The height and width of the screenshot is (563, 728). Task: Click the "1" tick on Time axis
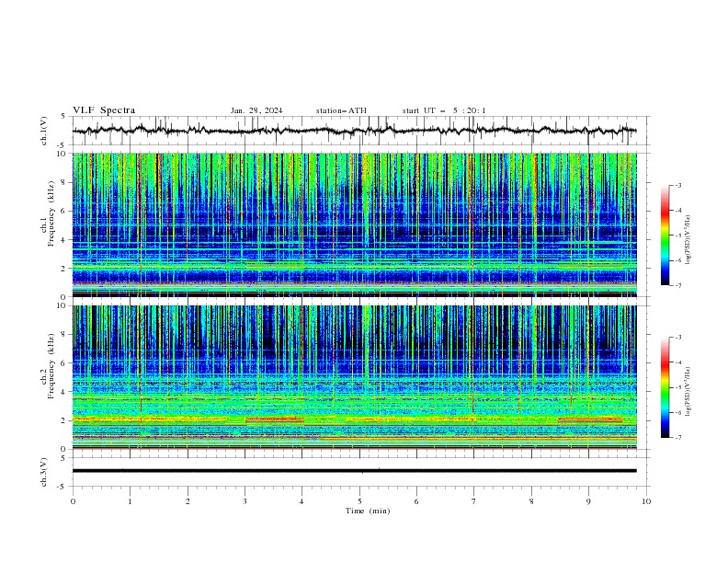pyautogui.click(x=130, y=501)
